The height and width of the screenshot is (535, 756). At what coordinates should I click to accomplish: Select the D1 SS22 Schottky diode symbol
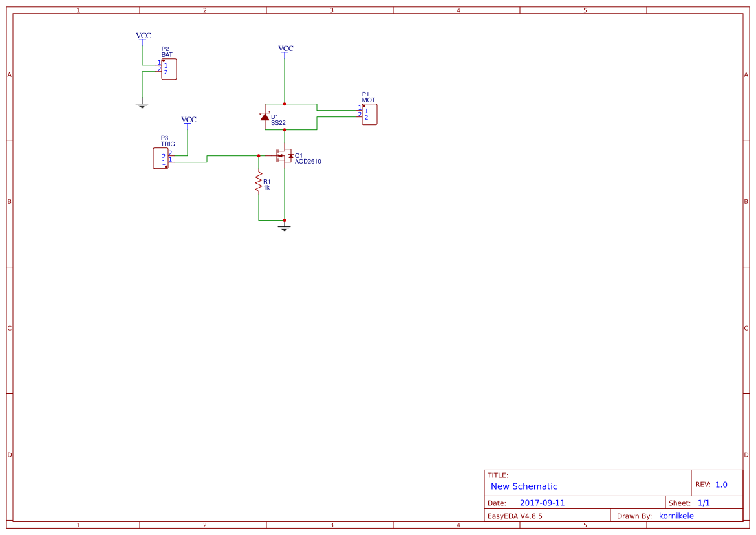pyautogui.click(x=265, y=118)
